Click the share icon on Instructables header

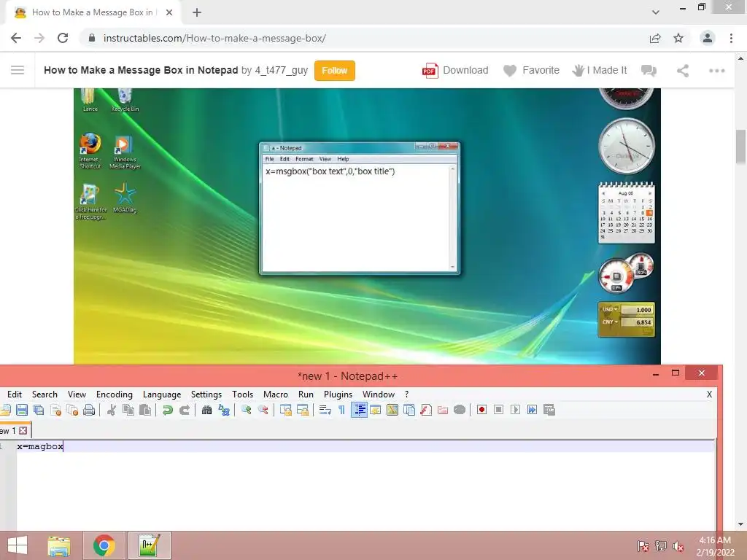tap(683, 71)
